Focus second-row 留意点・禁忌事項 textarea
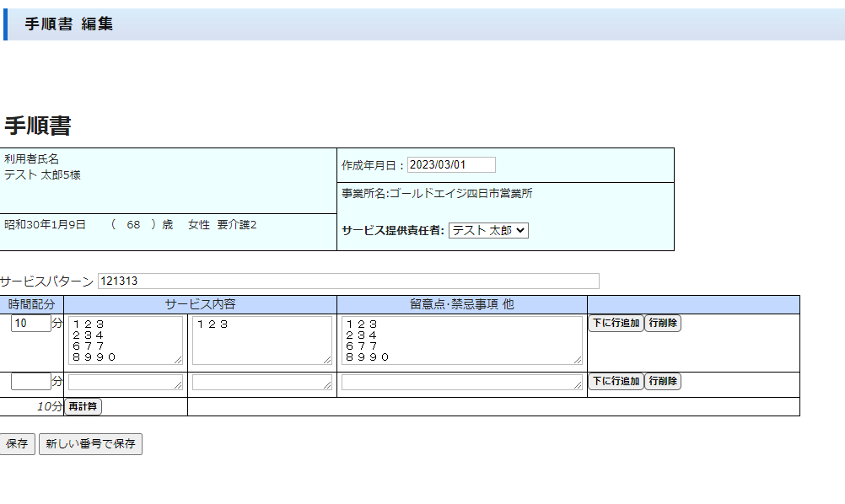The image size is (845, 504). (460, 383)
